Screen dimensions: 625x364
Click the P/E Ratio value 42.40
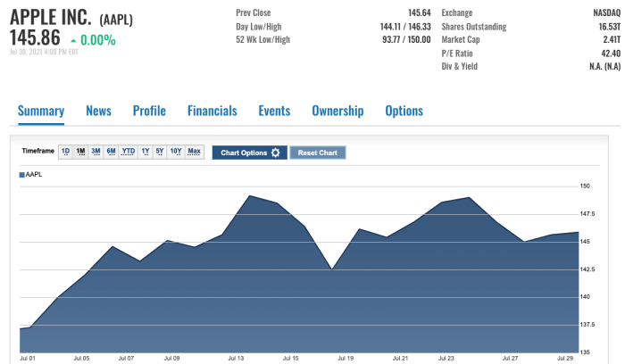pos(611,54)
